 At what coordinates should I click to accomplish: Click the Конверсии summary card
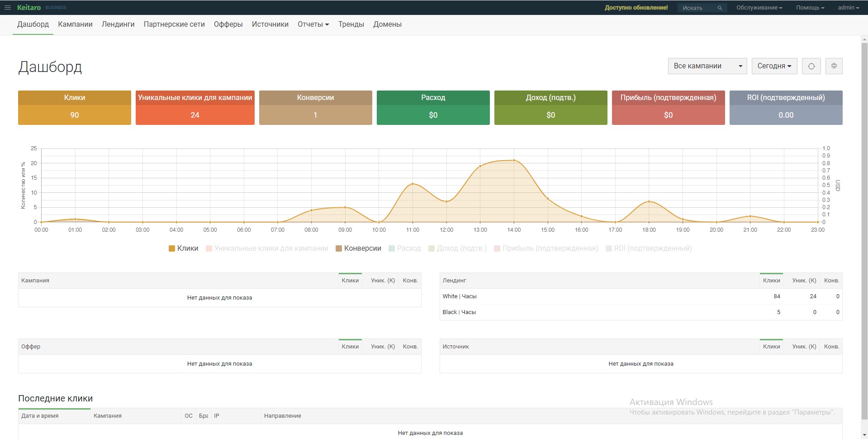pos(316,108)
